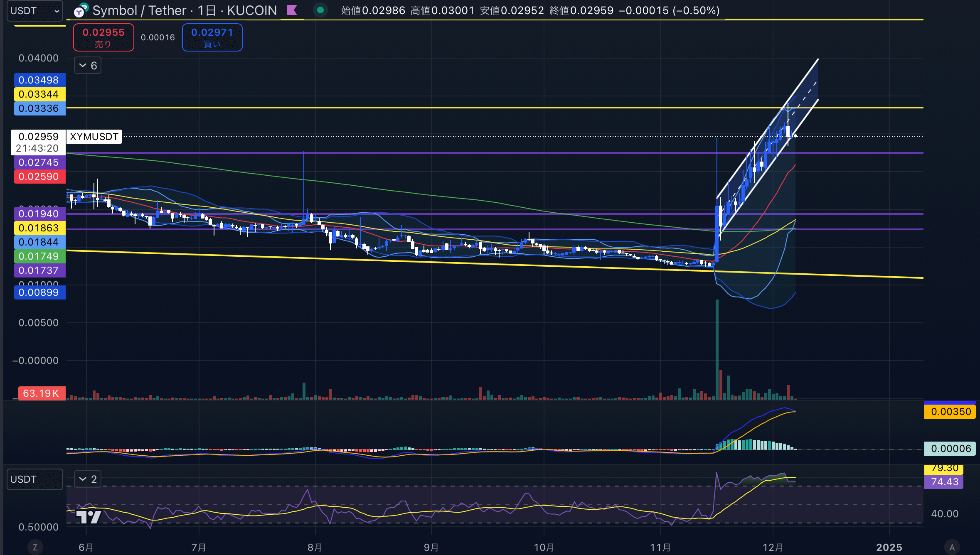Click the 0.02590 red price label
Screen dimensions: 980x555
click(x=39, y=177)
